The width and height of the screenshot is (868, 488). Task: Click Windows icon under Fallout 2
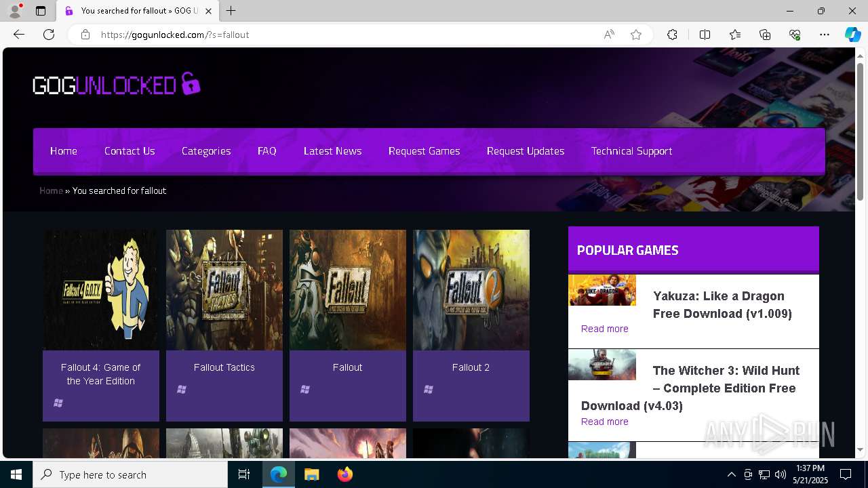pos(429,389)
